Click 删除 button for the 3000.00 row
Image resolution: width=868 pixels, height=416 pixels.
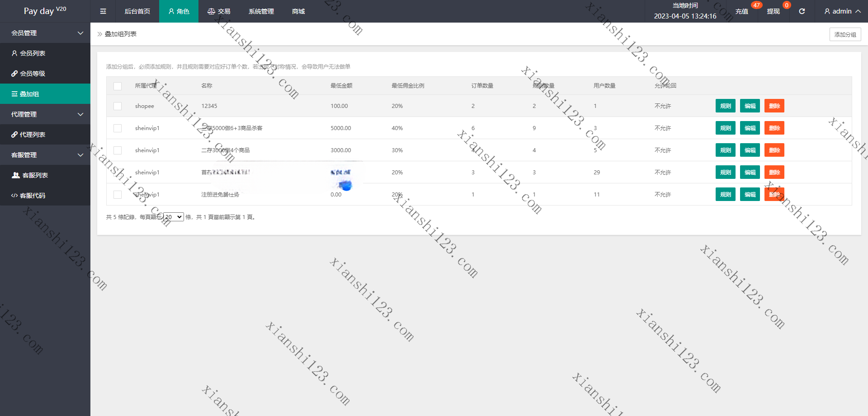(x=774, y=150)
